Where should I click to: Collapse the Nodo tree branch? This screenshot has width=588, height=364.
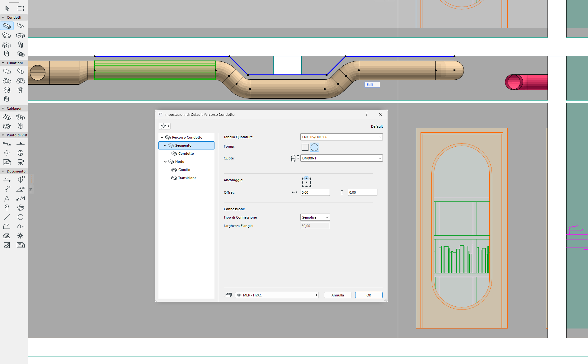pyautogui.click(x=165, y=162)
